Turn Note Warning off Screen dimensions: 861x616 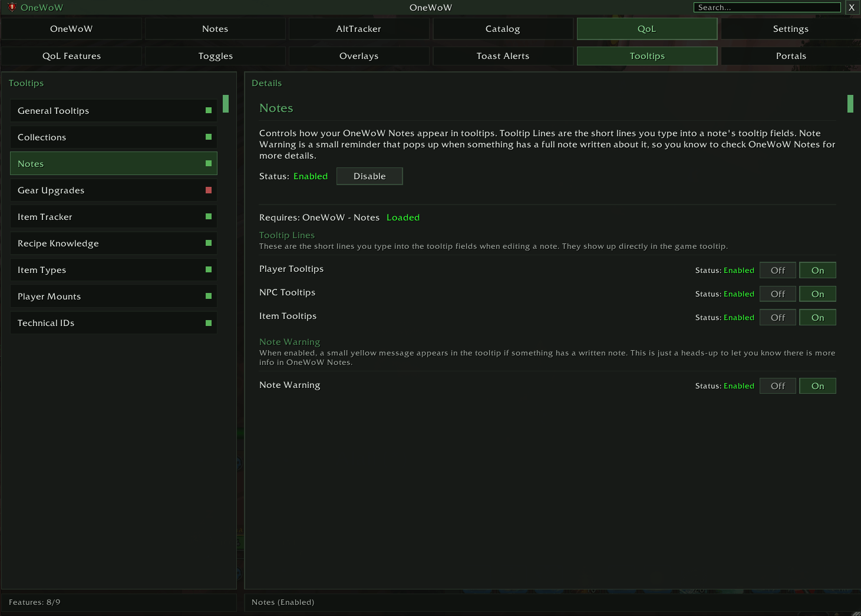coord(778,386)
